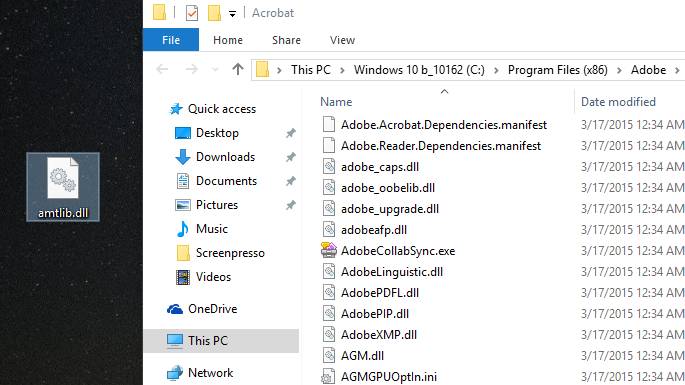Image resolution: width=685 pixels, height=385 pixels.
Task: Open Music in the navigation pane
Action: coord(211,229)
